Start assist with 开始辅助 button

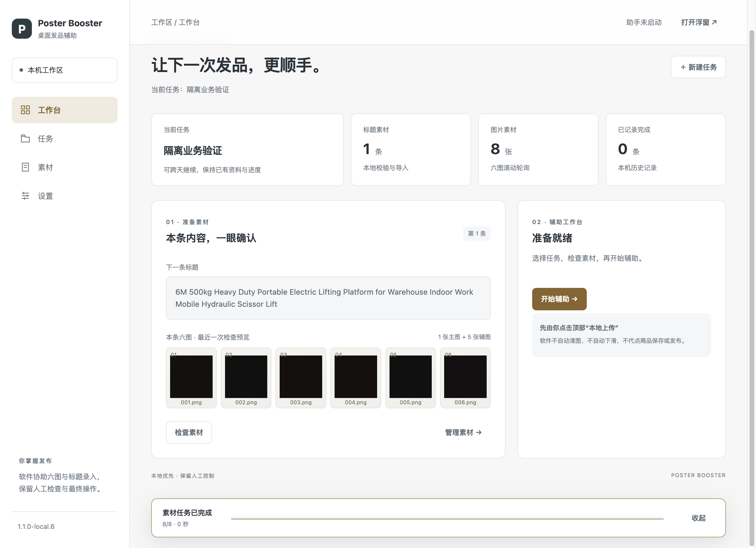pyautogui.click(x=559, y=299)
